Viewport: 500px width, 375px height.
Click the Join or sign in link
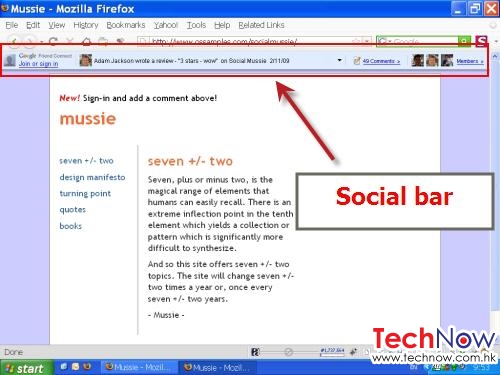[38, 64]
